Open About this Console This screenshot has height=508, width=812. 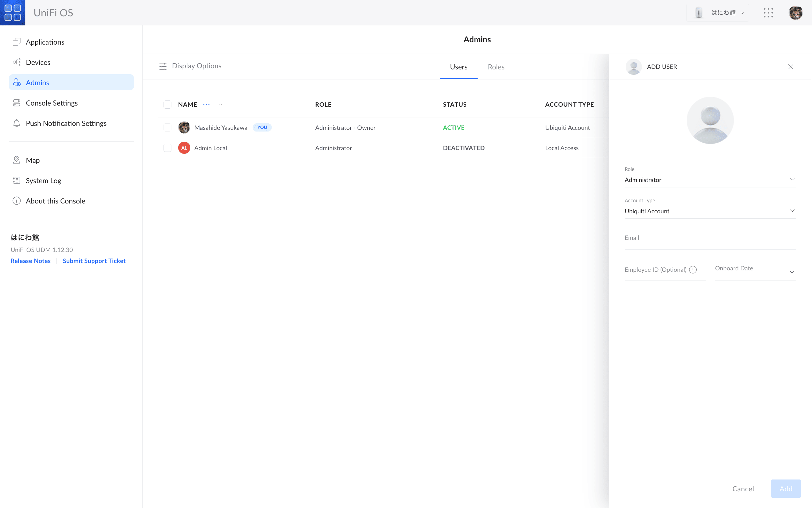pos(71,201)
